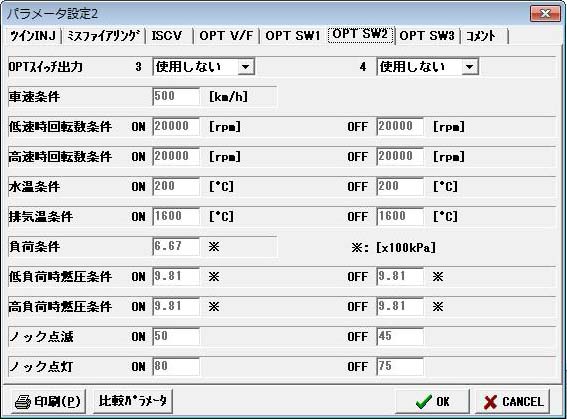Open the OPTスイッチ出力 4 dropdown

click(x=470, y=67)
